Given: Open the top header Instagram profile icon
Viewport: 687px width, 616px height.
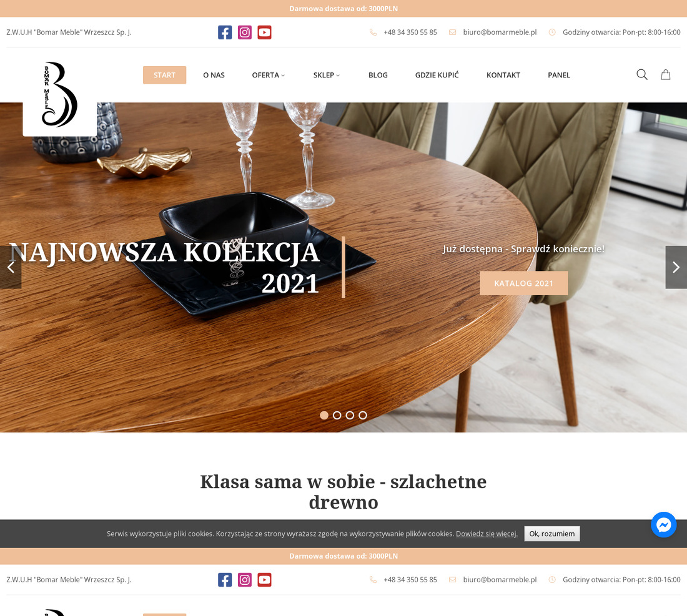Looking at the screenshot, I should (244, 32).
